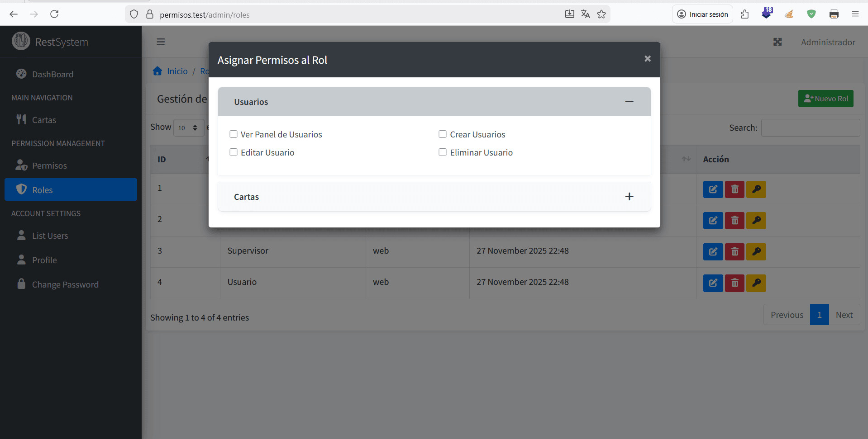The height and width of the screenshot is (439, 868).
Task: Reload the page using browser refresh
Action: pos(54,14)
